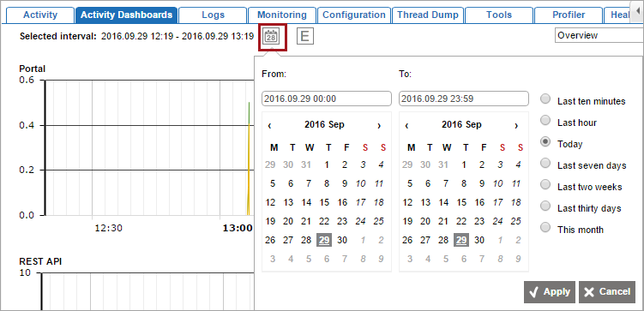Open the Monitoring tab

click(282, 15)
